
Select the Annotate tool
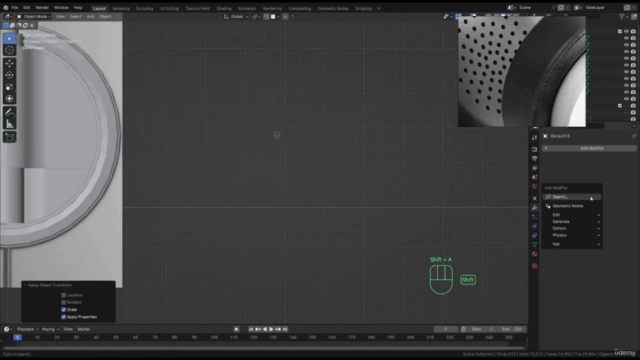click(x=9, y=112)
